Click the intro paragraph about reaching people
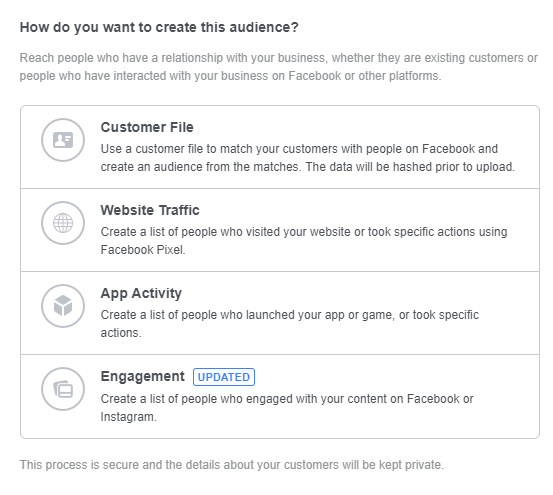Image resolution: width=553 pixels, height=495 pixels. (279, 67)
